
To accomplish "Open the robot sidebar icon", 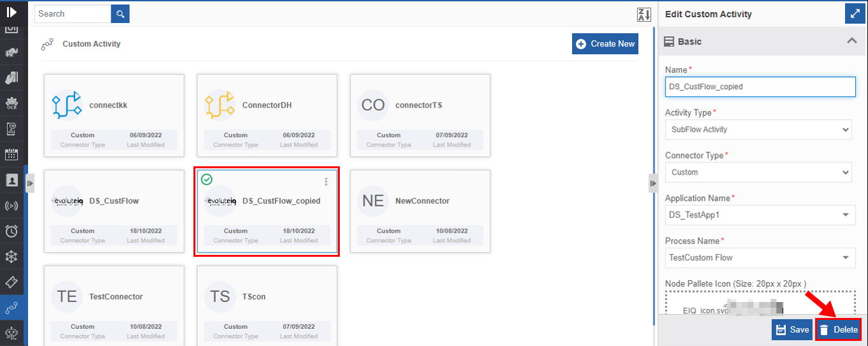I will tap(11, 333).
